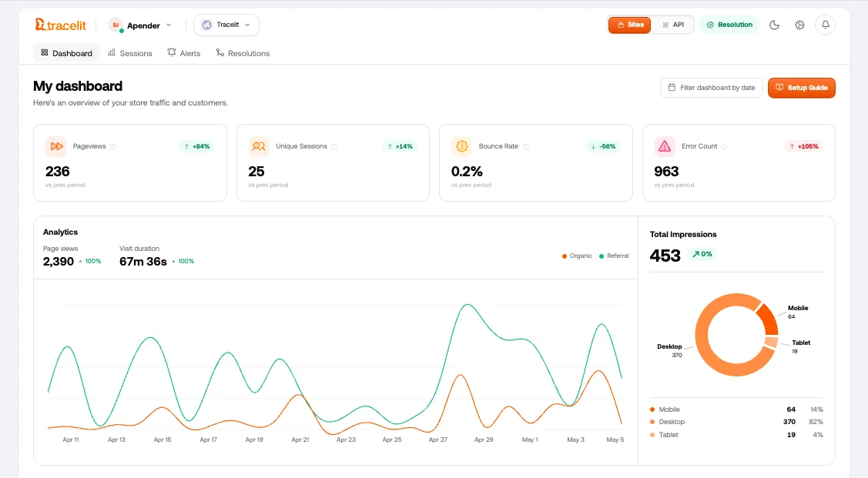The height and width of the screenshot is (478, 868).
Task: Click the Sessions bar chart icon
Action: pyautogui.click(x=111, y=52)
